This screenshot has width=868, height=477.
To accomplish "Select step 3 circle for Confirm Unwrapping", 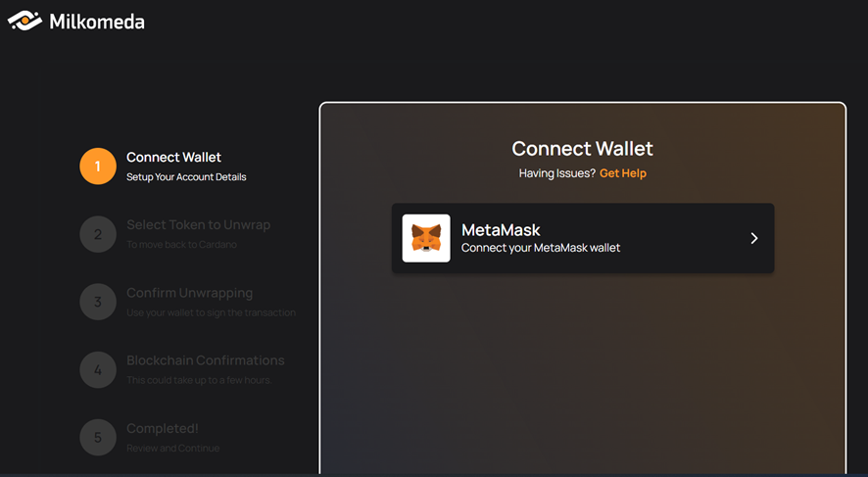I will (98, 302).
